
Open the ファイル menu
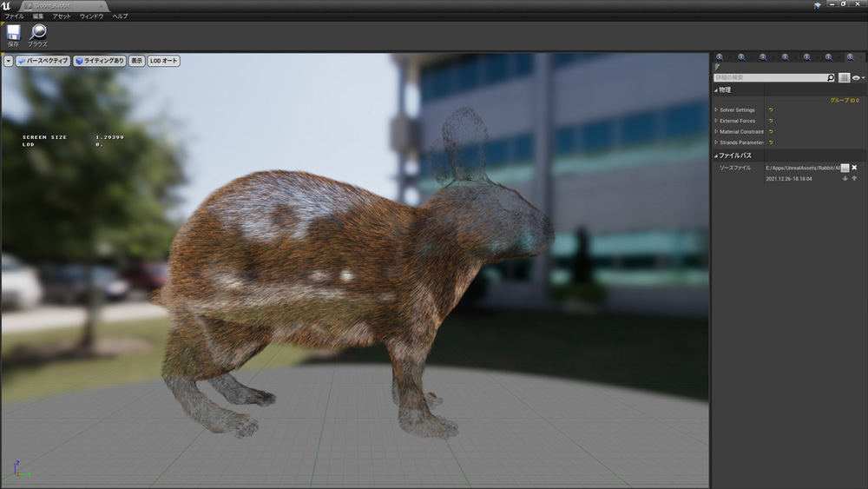click(15, 17)
